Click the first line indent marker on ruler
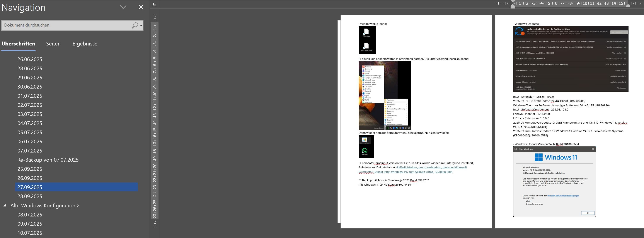This screenshot has height=238, width=644. point(513,1)
